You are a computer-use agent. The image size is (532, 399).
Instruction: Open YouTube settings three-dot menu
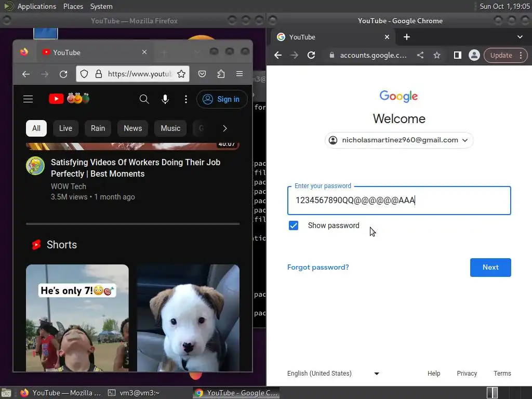[185, 99]
